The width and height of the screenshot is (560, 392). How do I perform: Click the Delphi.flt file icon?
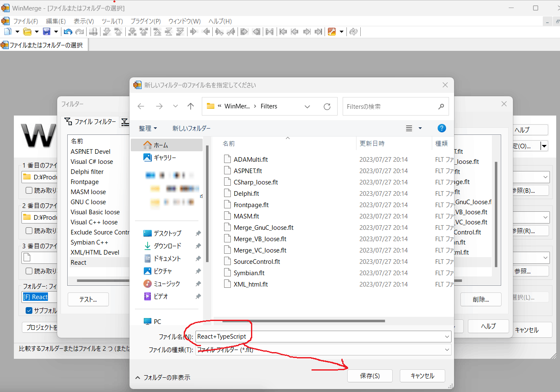[227, 194]
